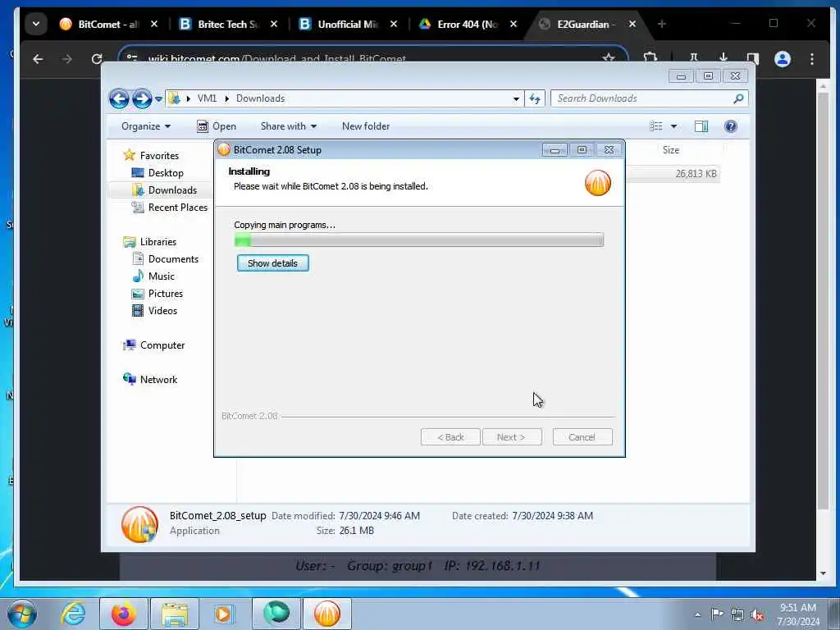Create a New folder from toolbar
This screenshot has height=630, width=840.
pos(366,126)
